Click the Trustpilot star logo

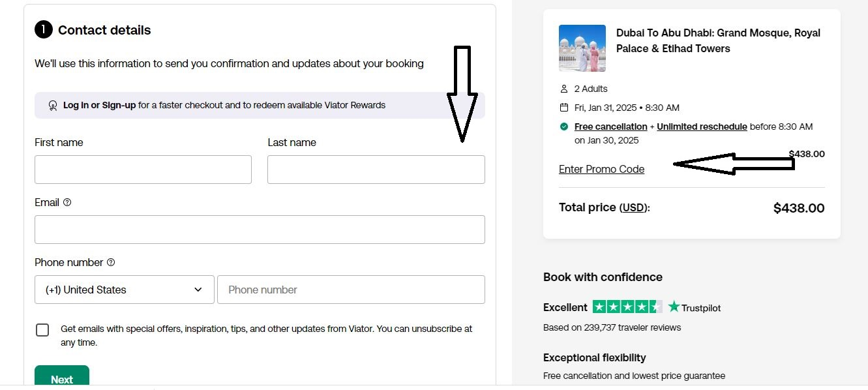tap(674, 307)
